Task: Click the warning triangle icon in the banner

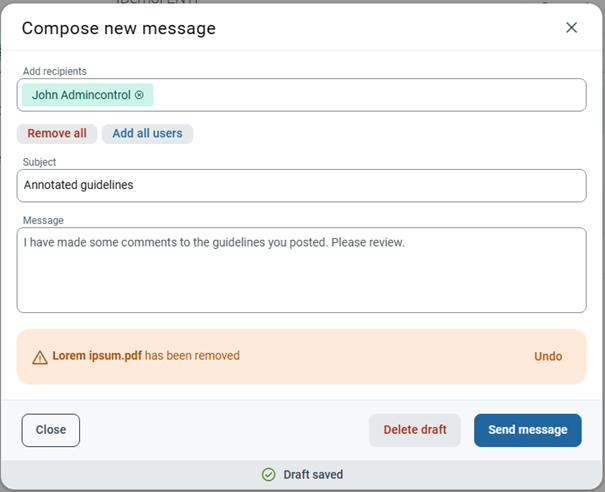Action: (x=40, y=357)
